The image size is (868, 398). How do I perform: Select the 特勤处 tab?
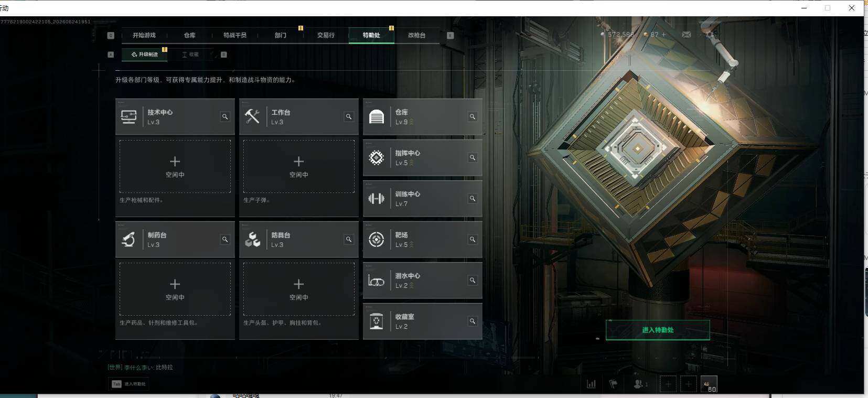coord(371,35)
